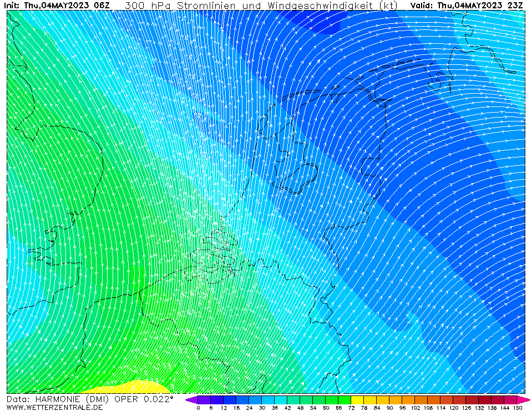532x411 pixels.
Task: Pick the 108–114 kt dark orange swatch
Action: 434,400
